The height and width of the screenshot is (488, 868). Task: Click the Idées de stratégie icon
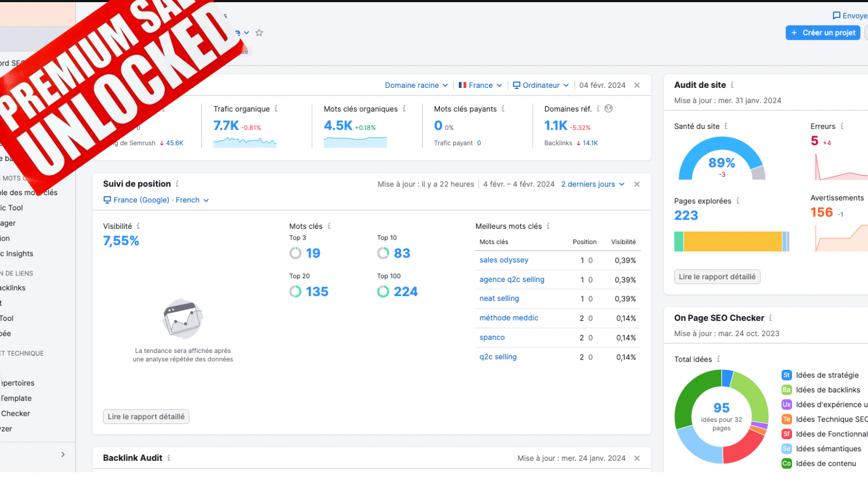tap(786, 375)
